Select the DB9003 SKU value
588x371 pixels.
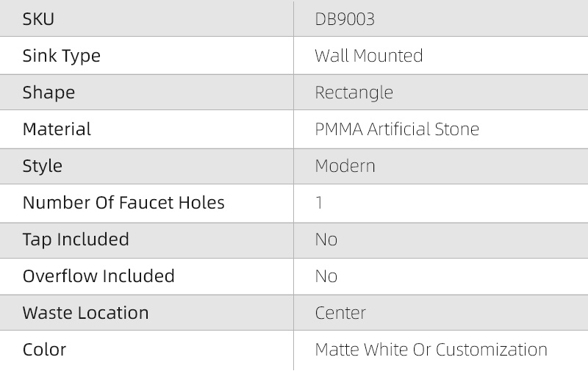[345, 19]
